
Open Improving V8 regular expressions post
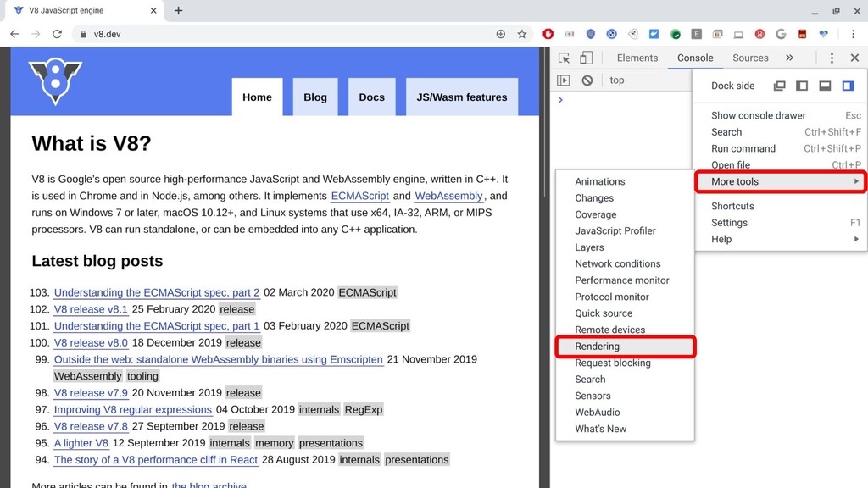[x=133, y=410]
